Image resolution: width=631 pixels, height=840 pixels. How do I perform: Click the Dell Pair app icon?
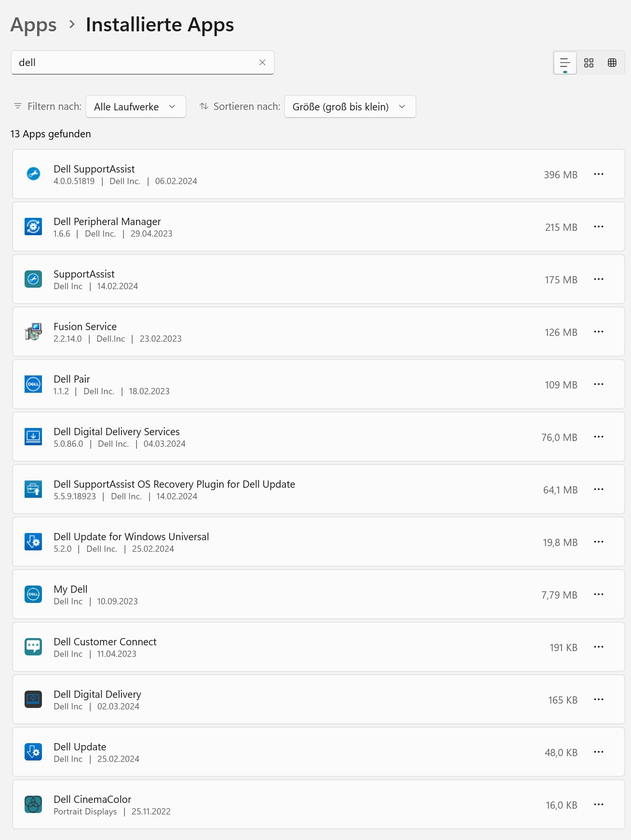click(x=33, y=384)
